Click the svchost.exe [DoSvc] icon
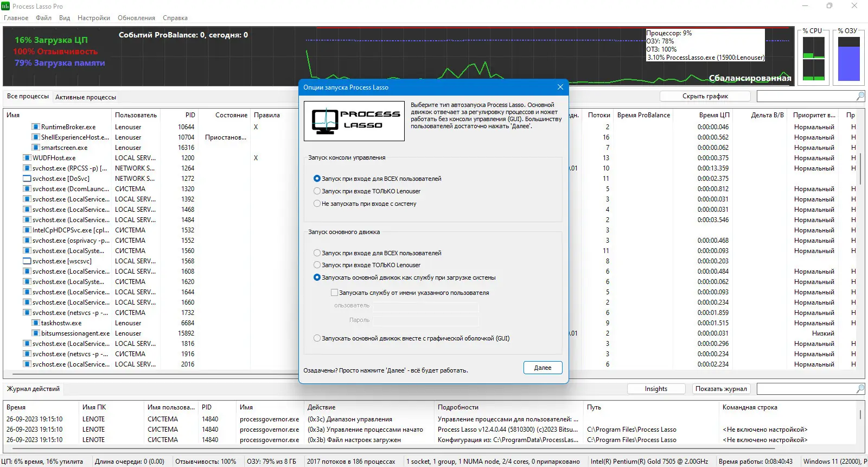The image size is (868, 467). tap(27, 179)
